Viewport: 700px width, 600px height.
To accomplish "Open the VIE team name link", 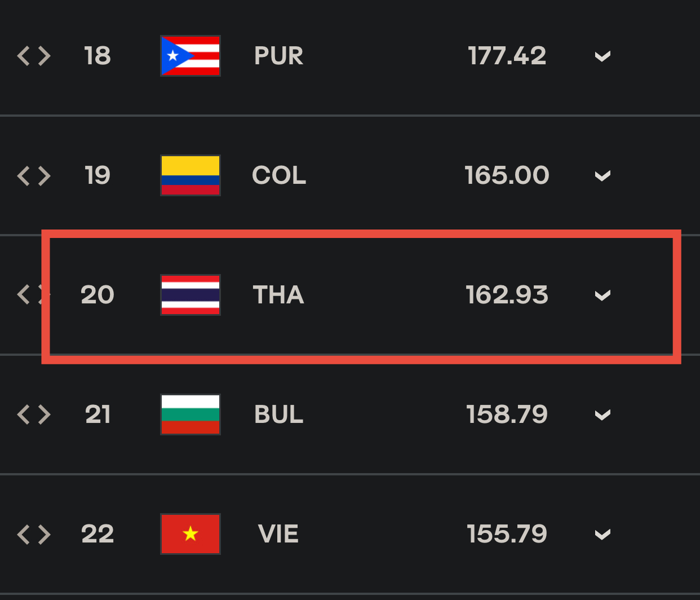I will [278, 534].
